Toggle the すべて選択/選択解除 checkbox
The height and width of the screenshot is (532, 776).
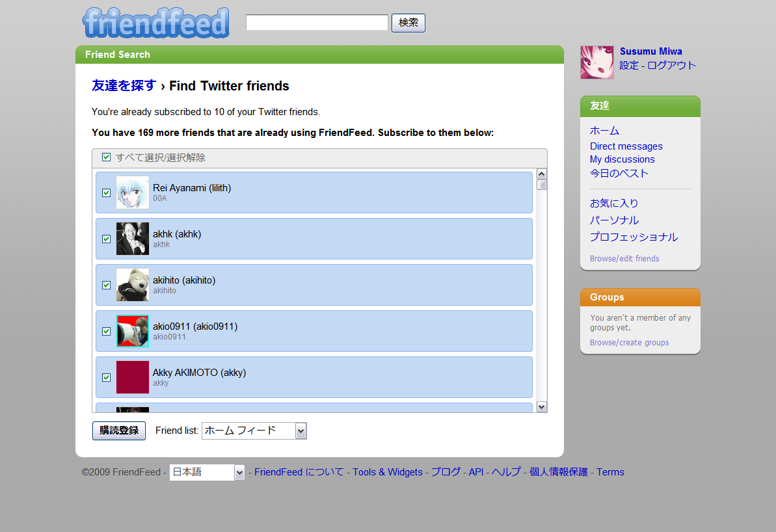coord(106,157)
